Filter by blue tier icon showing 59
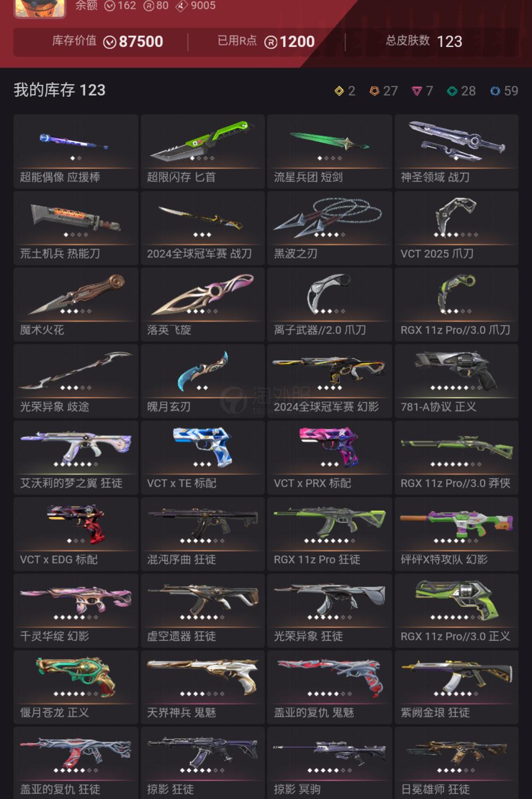 [495, 91]
